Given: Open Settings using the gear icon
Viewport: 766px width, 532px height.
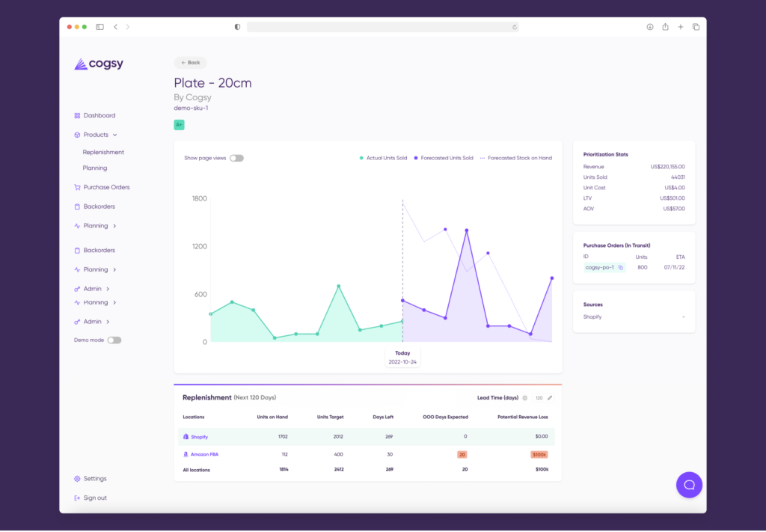Looking at the screenshot, I should coord(76,478).
